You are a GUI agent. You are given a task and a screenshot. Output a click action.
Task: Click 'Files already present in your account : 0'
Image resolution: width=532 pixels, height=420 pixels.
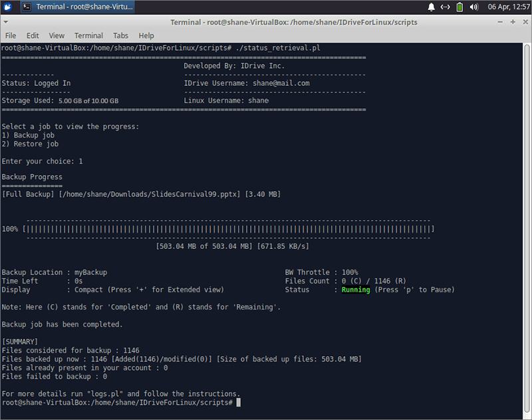click(x=85, y=367)
